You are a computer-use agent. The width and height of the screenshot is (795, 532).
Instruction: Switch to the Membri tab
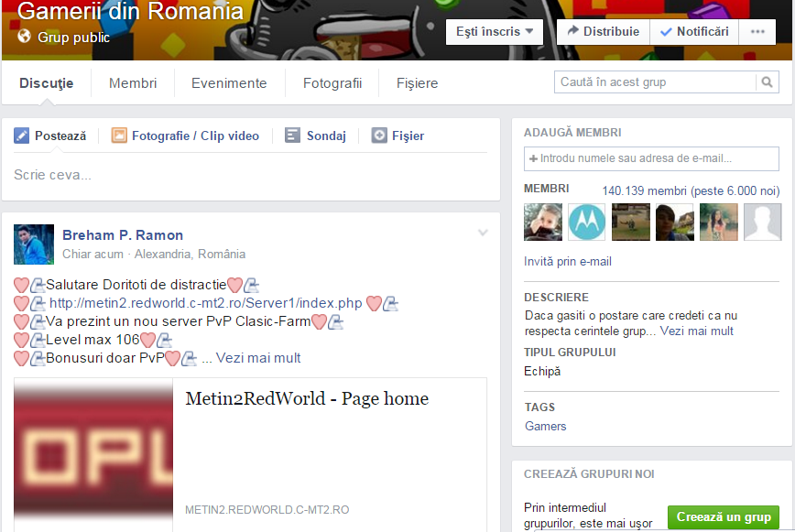tap(133, 83)
